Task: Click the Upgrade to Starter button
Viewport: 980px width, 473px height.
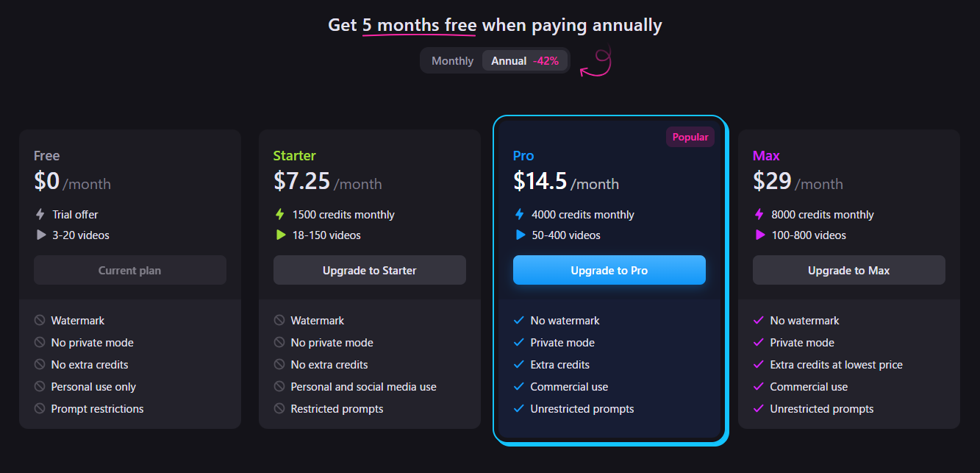Action: click(x=370, y=270)
